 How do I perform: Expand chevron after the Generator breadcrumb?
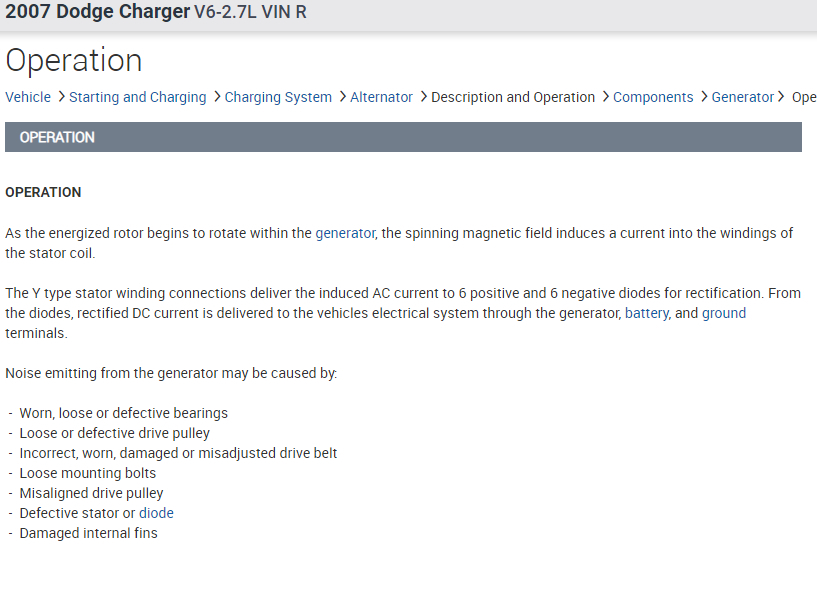pyautogui.click(x=781, y=97)
